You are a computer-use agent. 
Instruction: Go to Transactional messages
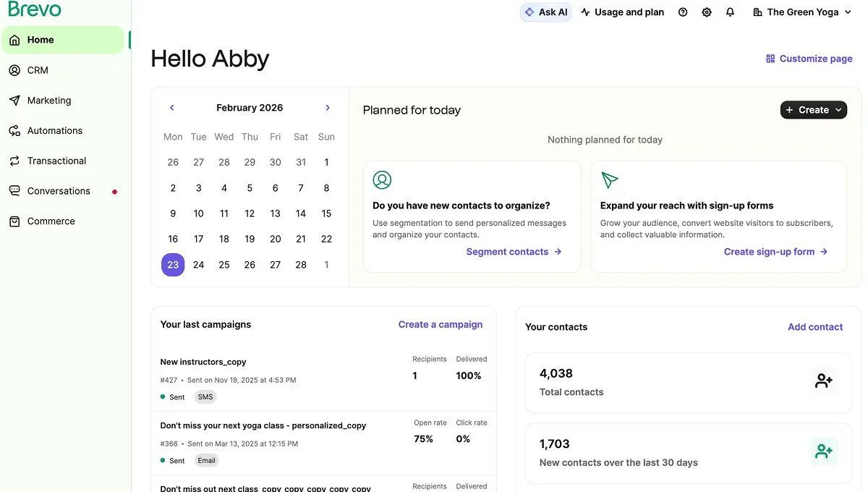tap(55, 161)
